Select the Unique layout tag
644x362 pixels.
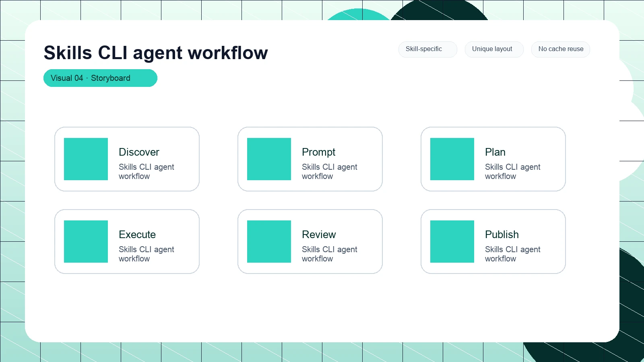tap(494, 49)
